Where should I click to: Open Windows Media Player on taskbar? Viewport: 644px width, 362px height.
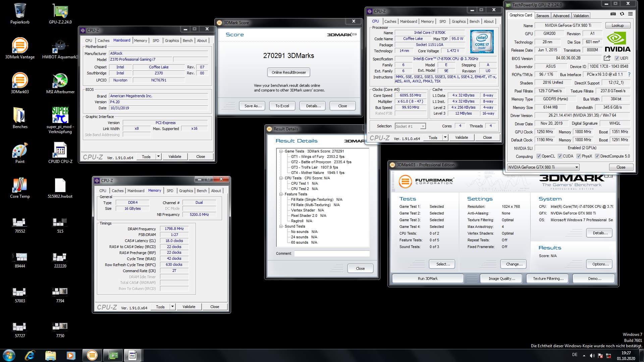click(x=71, y=355)
